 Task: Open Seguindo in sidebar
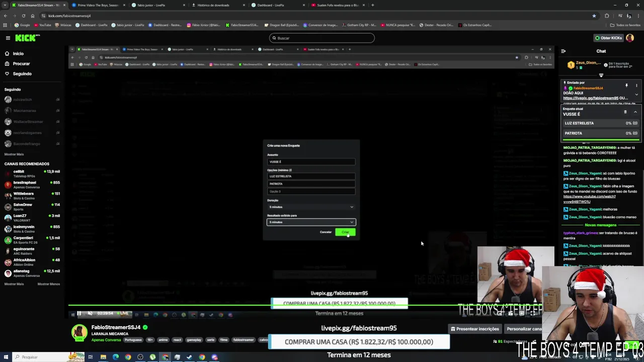(x=22, y=73)
